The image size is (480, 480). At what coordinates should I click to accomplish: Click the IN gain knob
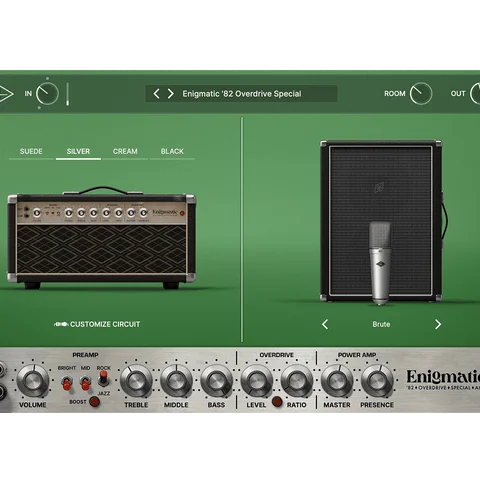pos(47,94)
